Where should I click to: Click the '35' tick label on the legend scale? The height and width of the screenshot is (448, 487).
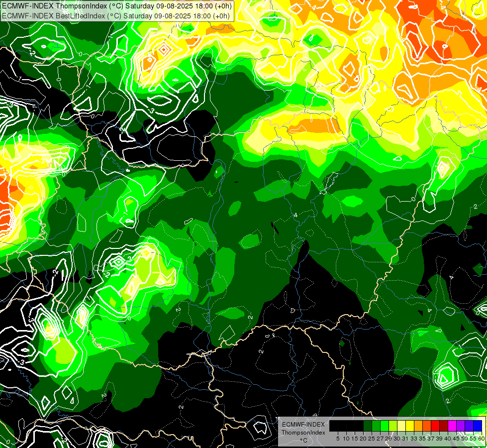(x=422, y=439)
